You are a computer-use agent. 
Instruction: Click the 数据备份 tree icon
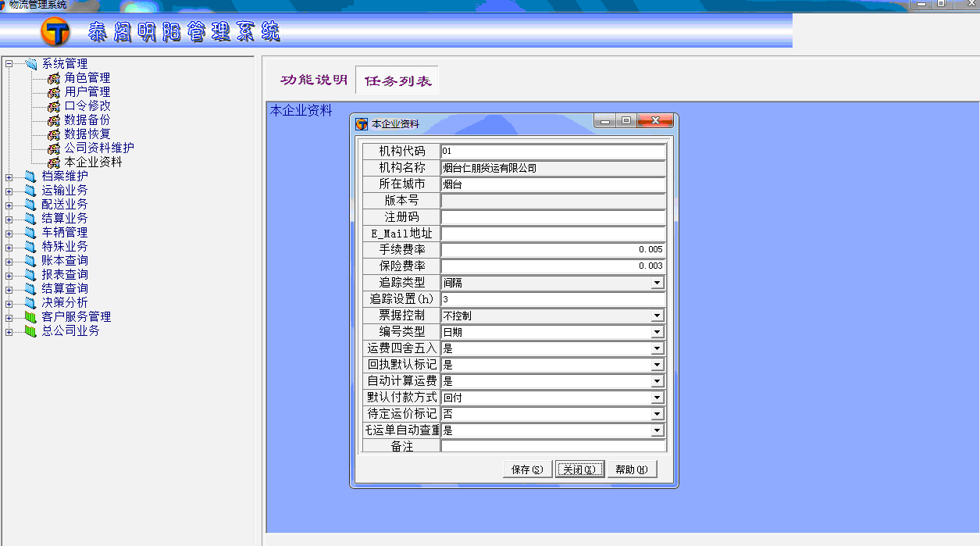pos(53,120)
